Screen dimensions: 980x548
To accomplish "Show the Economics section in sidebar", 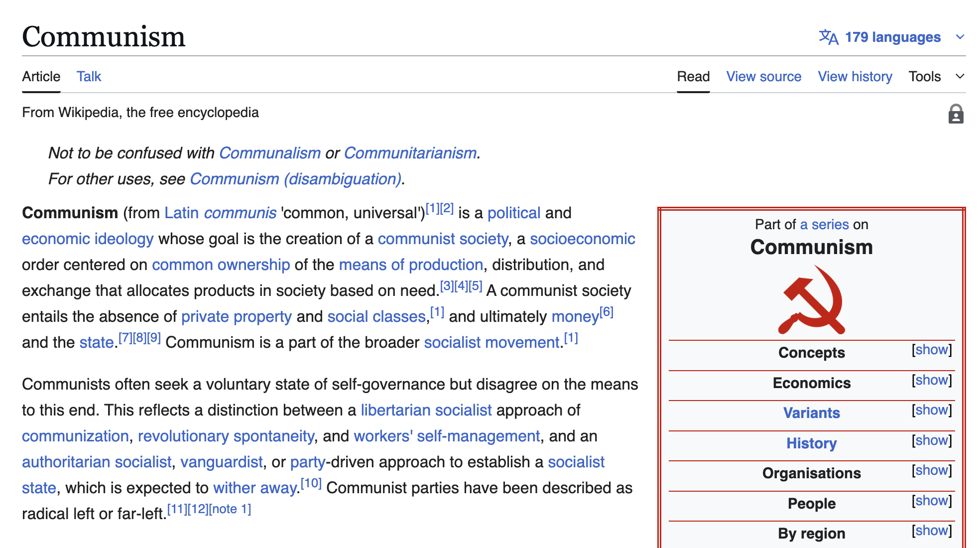I will tap(931, 380).
